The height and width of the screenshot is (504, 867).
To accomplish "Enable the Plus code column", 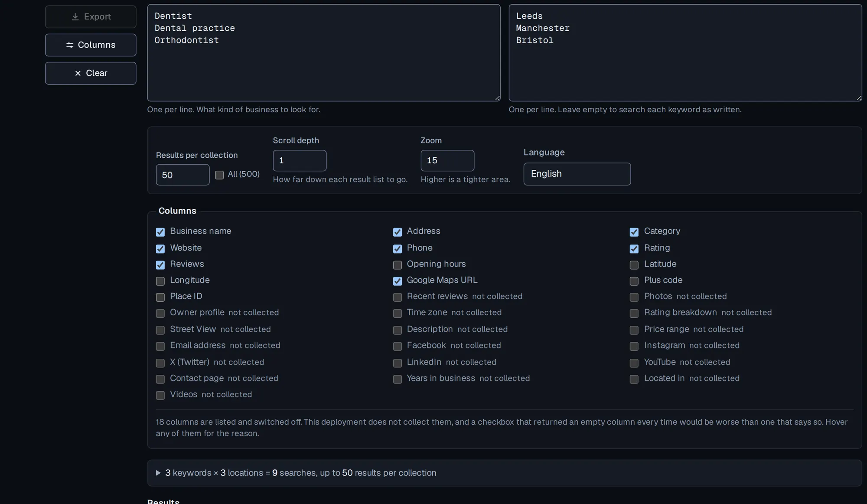I will (x=634, y=281).
